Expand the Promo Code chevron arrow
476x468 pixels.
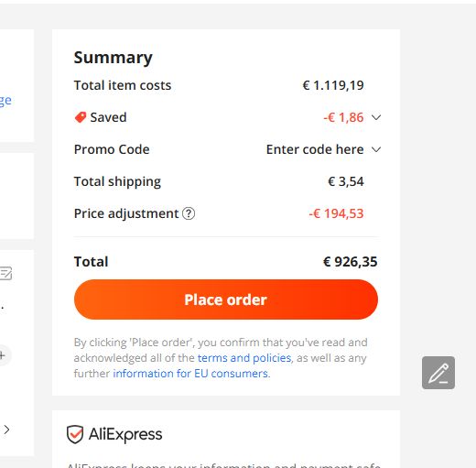coord(376,149)
